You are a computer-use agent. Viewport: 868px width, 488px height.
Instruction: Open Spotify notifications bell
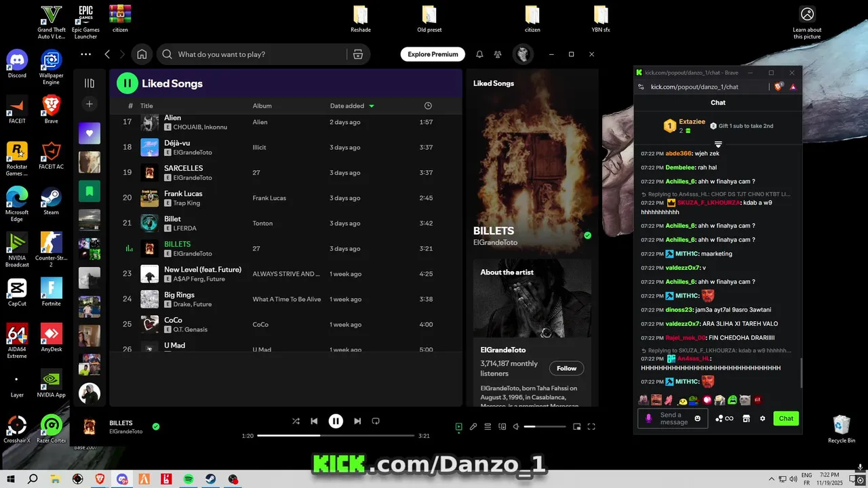click(479, 54)
